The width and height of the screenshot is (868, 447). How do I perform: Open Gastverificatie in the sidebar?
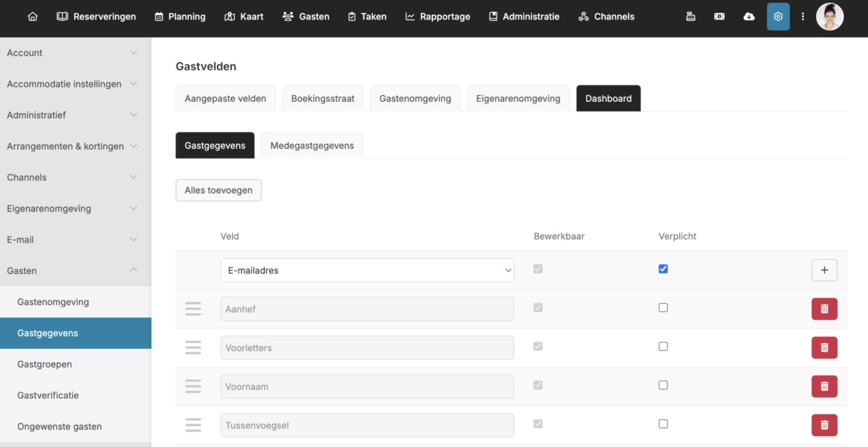[x=48, y=395]
